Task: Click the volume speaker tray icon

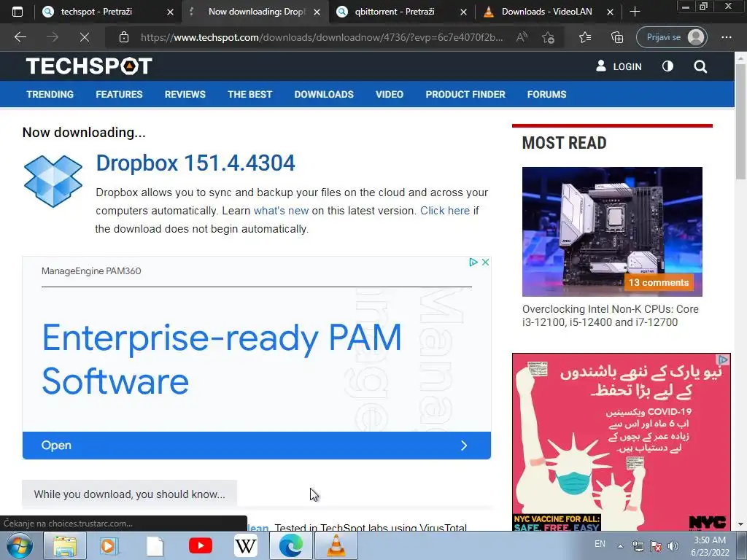Action: coord(673,545)
